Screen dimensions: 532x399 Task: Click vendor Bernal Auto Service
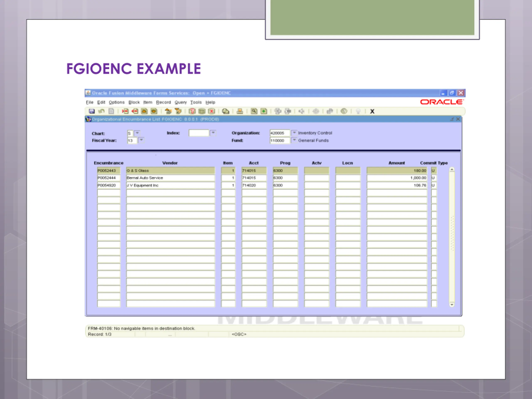coord(171,178)
